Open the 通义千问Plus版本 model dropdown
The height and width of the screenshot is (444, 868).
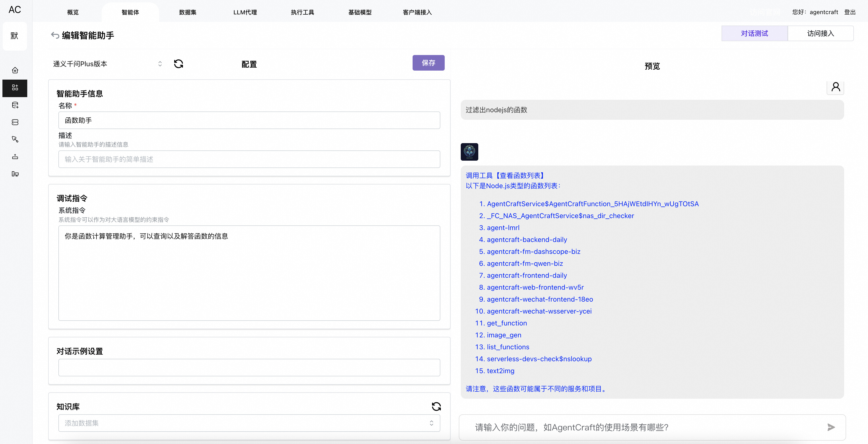[108, 64]
